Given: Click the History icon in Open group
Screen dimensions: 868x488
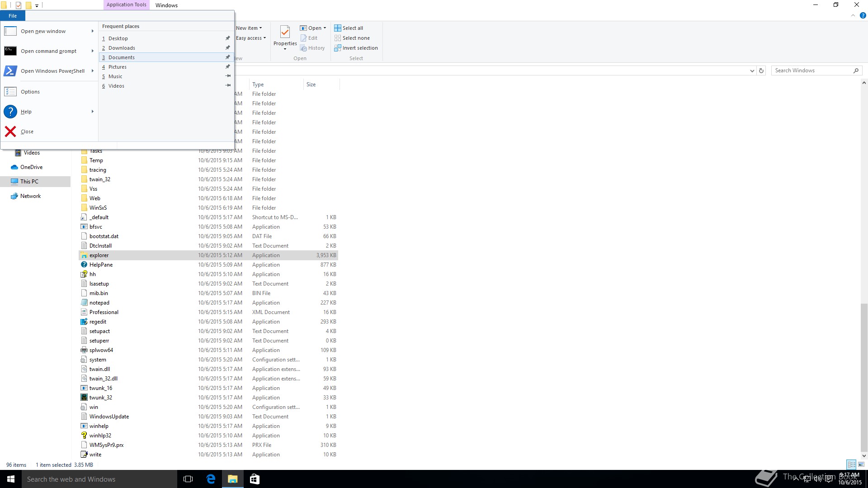Looking at the screenshot, I should coord(304,48).
